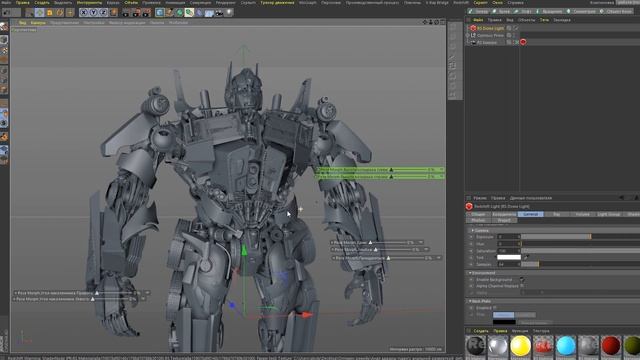The width and height of the screenshot is (640, 360).
Task: Click the Exposure value field
Action: point(509,237)
